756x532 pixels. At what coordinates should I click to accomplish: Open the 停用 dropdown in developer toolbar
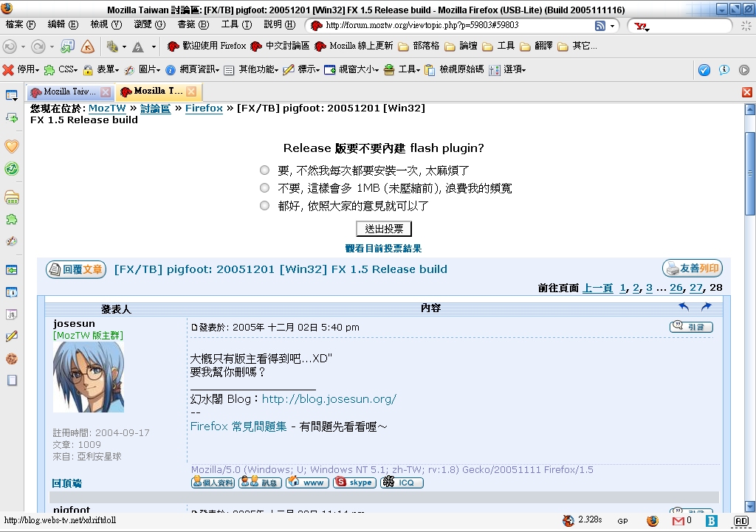pyautogui.click(x=21, y=70)
